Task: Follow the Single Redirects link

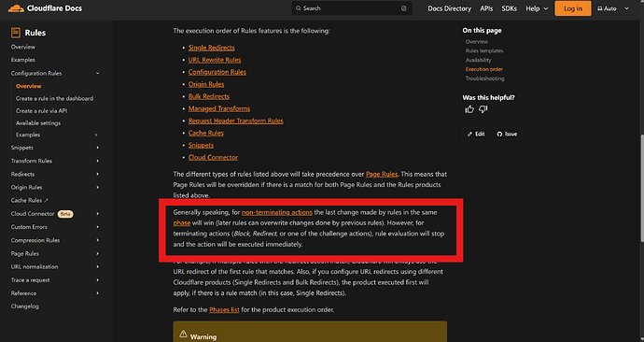Action: point(212,48)
